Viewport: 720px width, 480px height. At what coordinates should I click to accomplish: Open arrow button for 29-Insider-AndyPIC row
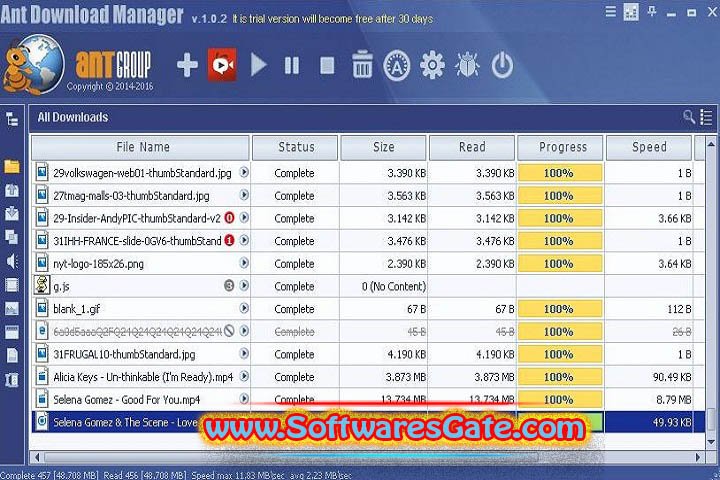244,217
